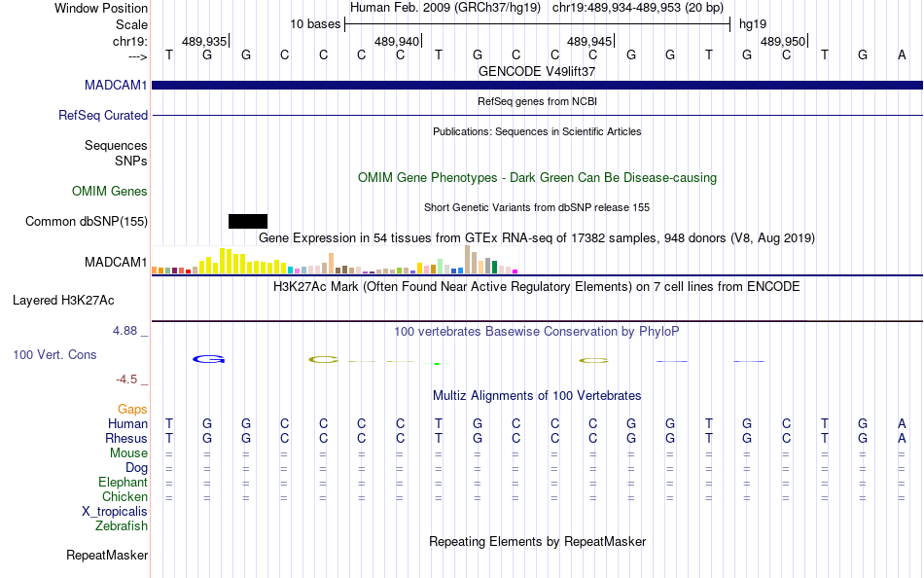Click the 489,935 ruler coordinate
Viewport: 924px width, 578px height.
(204, 41)
